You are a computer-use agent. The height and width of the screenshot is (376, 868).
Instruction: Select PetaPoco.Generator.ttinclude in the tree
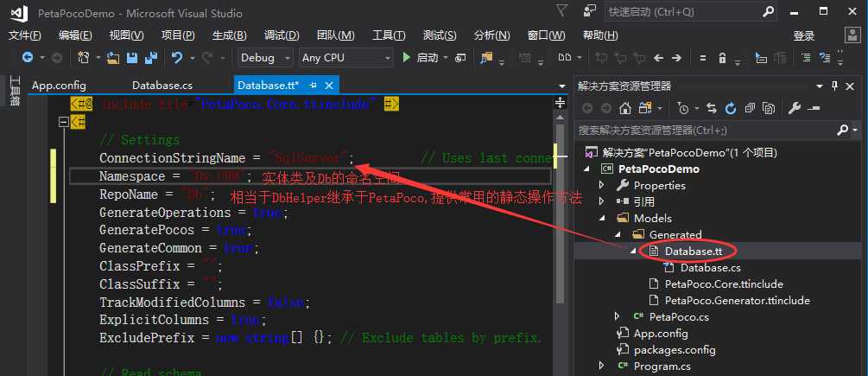(737, 301)
